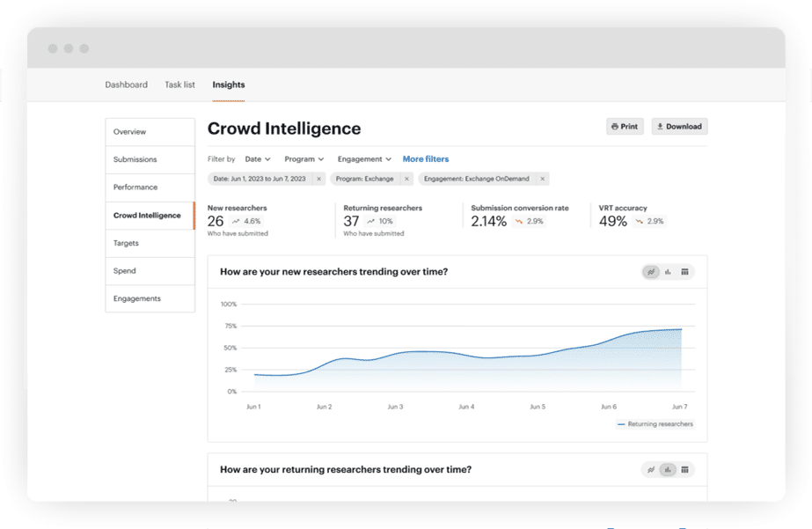Remove the Program: Exchange filter chip
The image size is (812, 529).
click(x=406, y=179)
